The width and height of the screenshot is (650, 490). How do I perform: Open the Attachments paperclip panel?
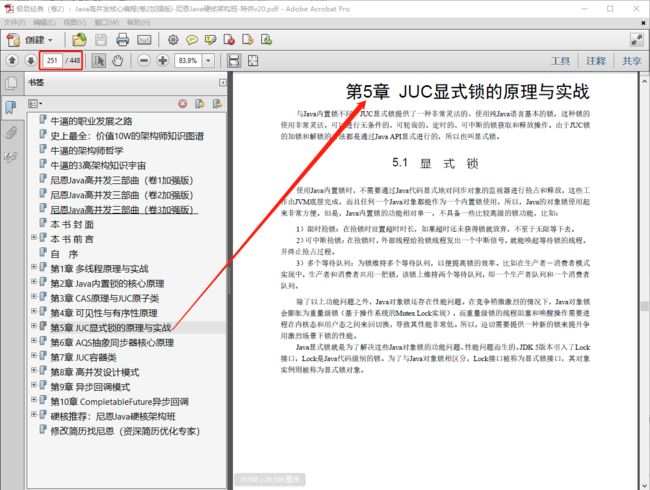coord(11,132)
